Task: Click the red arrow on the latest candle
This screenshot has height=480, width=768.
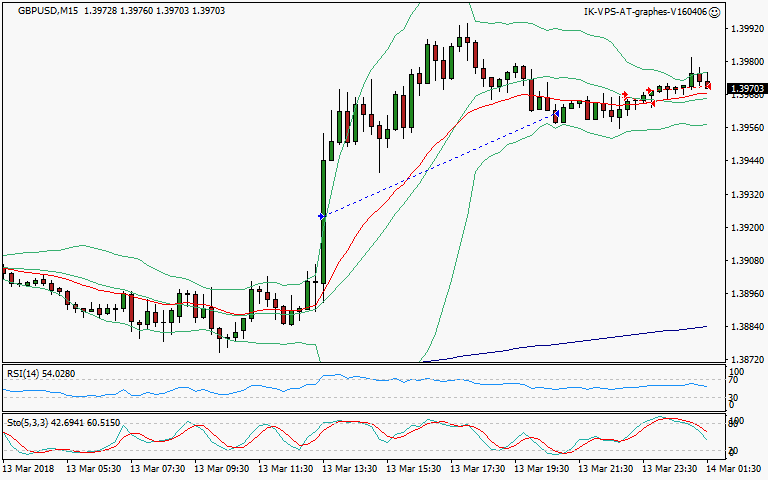Action: pyautogui.click(x=708, y=85)
